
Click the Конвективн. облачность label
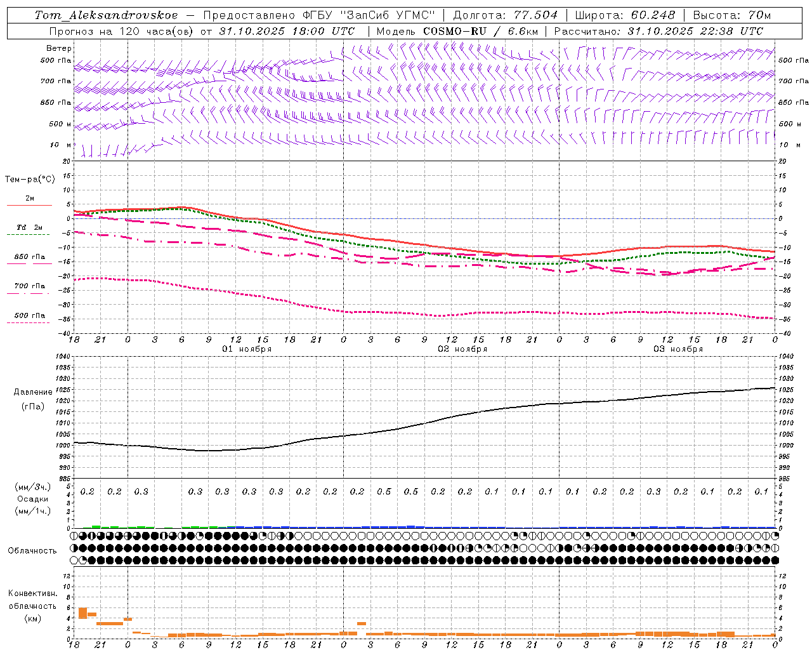tap(33, 600)
